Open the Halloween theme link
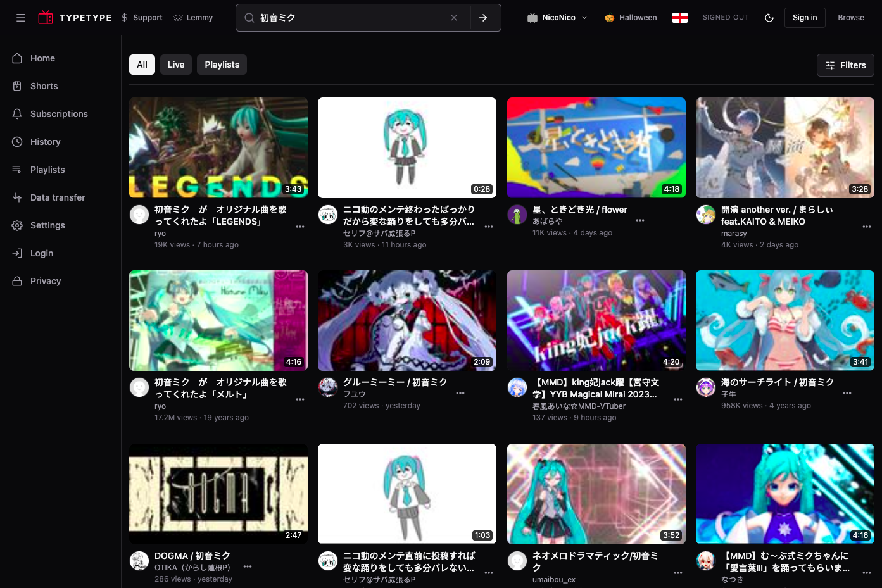Viewport: 882px width, 588px height. coord(631,18)
